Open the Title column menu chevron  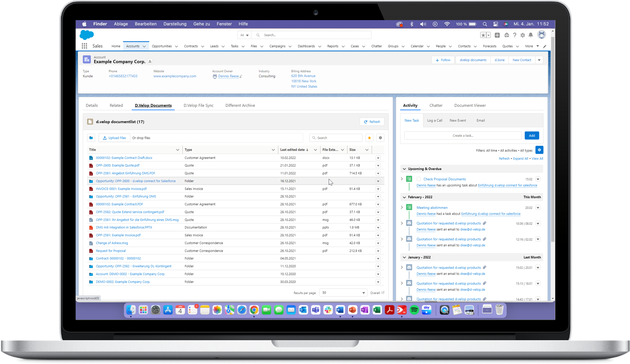click(177, 150)
